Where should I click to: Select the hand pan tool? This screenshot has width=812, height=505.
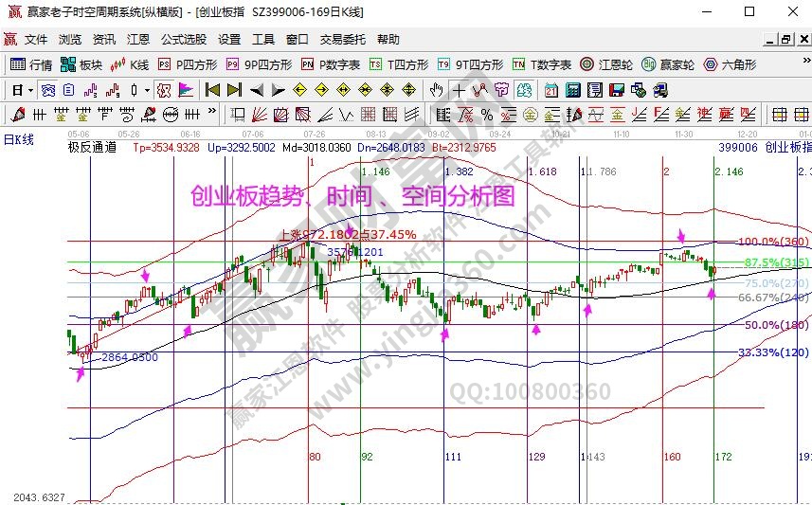click(x=436, y=90)
